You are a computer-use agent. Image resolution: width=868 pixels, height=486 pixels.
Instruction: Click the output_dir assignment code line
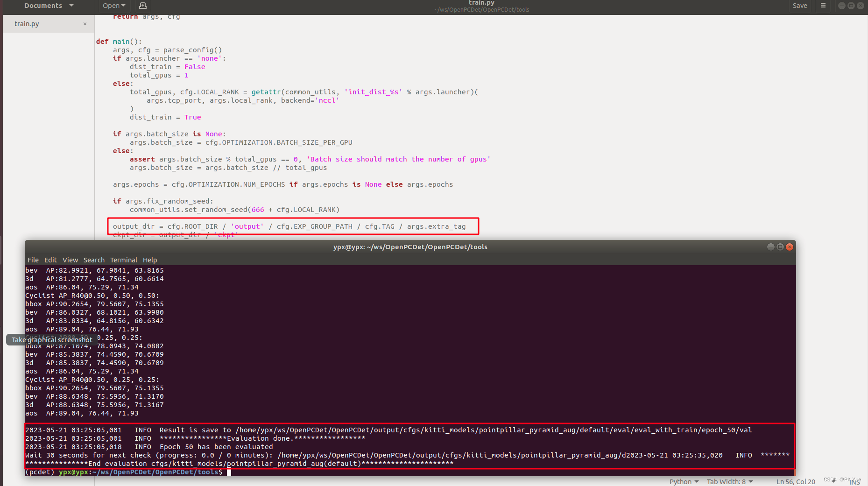(x=289, y=226)
